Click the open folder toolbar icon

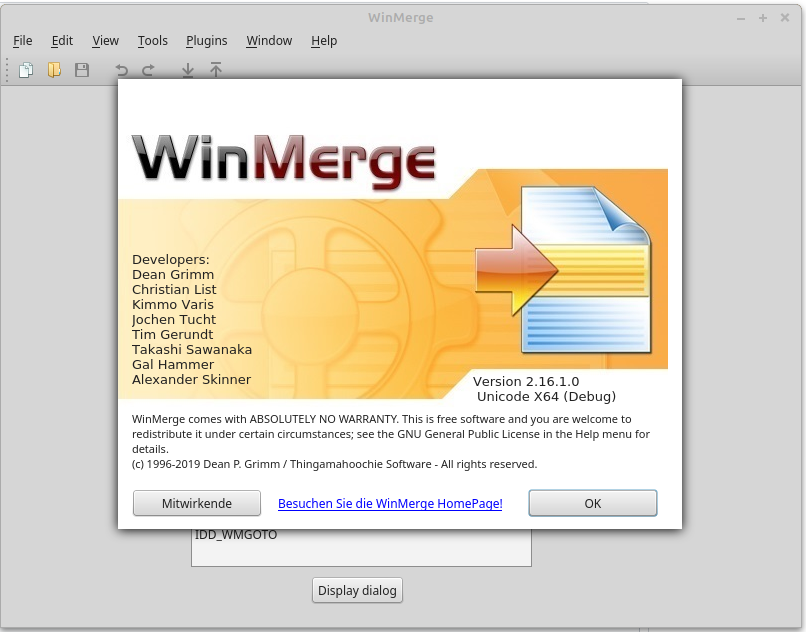[x=54, y=69]
